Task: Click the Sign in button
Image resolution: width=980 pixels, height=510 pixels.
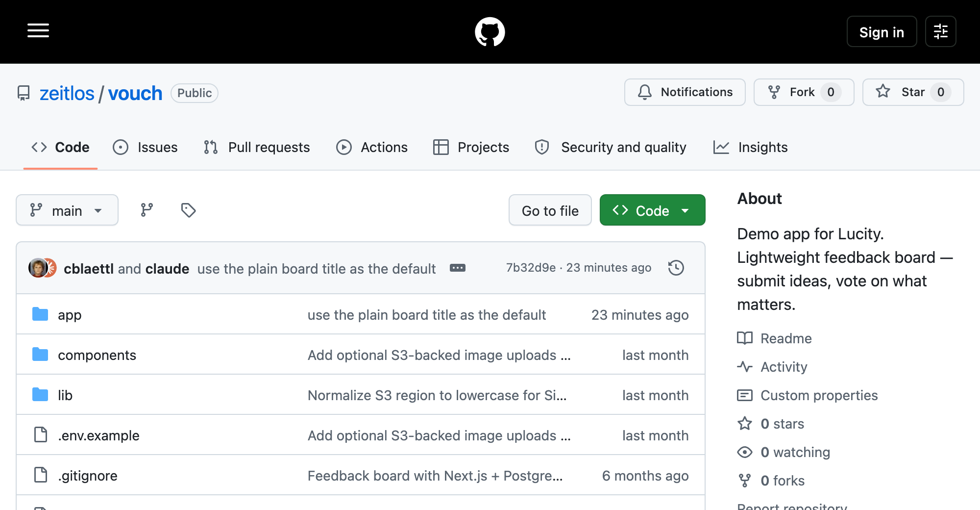Action: (x=882, y=32)
